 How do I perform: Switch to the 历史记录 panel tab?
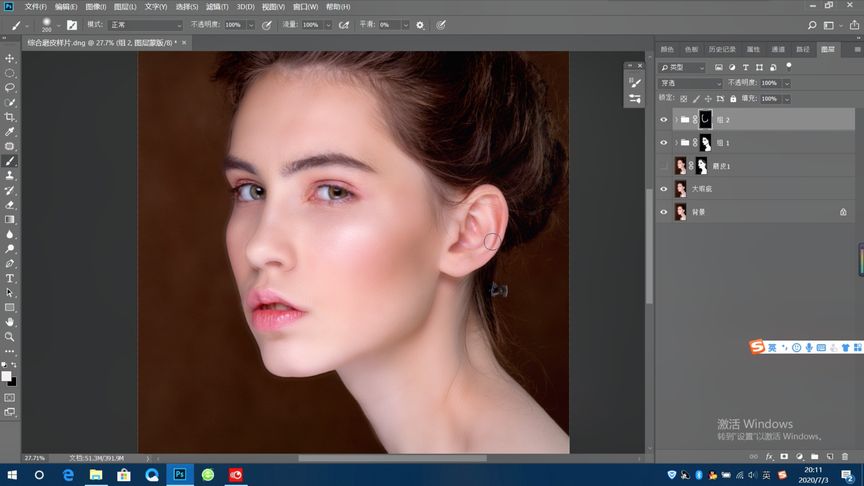point(721,49)
